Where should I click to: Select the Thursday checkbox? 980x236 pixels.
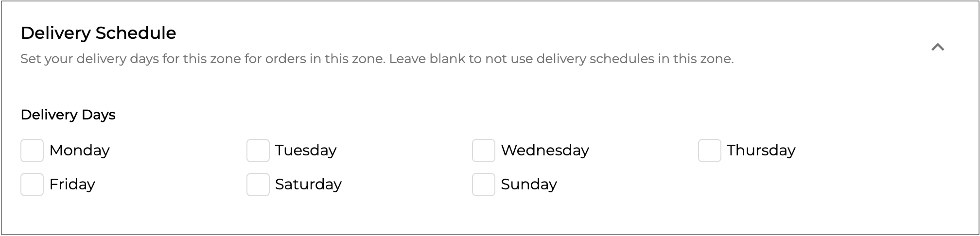coord(709,151)
